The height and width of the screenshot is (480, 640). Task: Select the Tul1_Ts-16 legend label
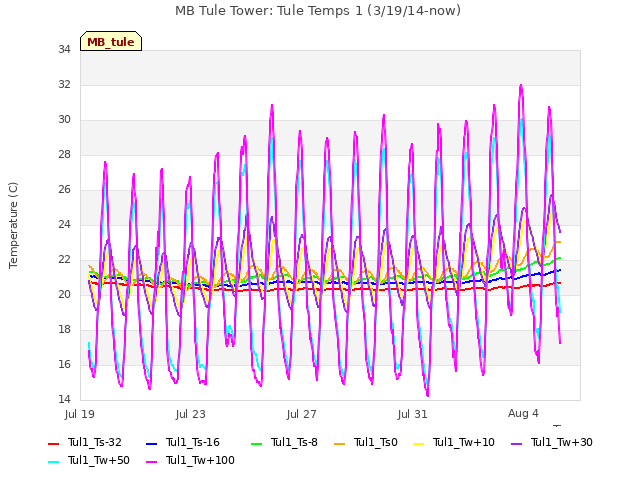point(193,442)
